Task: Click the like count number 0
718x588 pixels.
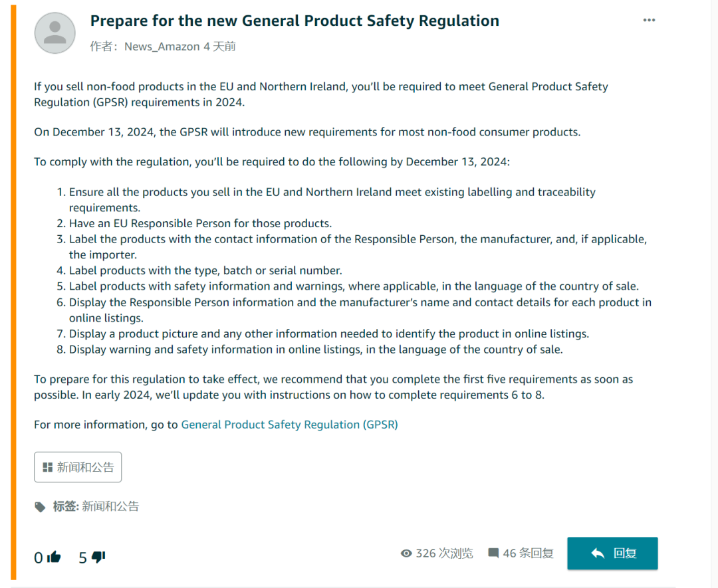Action: (x=39, y=557)
